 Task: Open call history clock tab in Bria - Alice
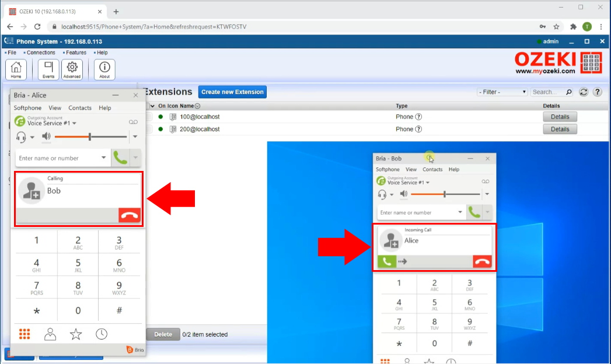tap(102, 334)
